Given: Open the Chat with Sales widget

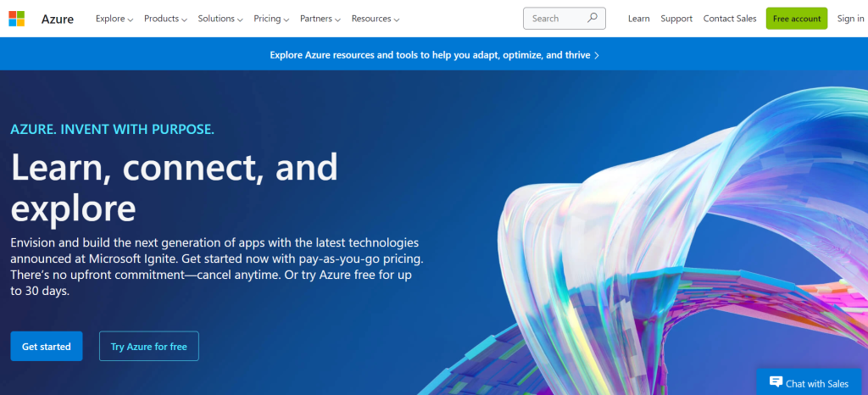Looking at the screenshot, I should click(809, 382).
